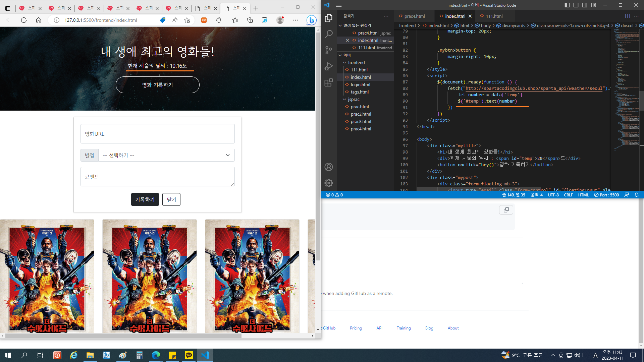Split the VS Code editor to the right
The width and height of the screenshot is (644, 362).
628,16
